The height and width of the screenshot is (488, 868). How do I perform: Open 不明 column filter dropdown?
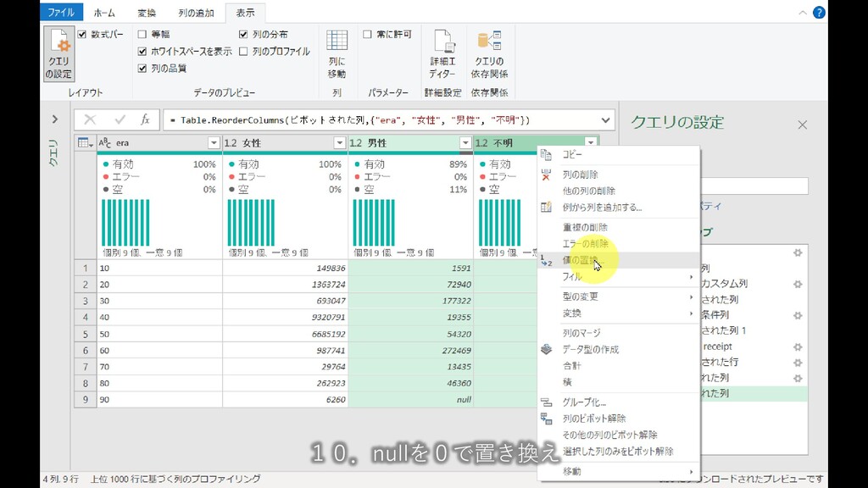pos(591,142)
